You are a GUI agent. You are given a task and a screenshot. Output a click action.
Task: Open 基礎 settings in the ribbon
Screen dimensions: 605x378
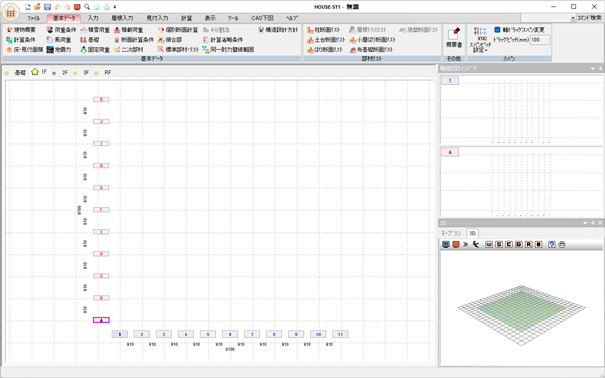90,40
